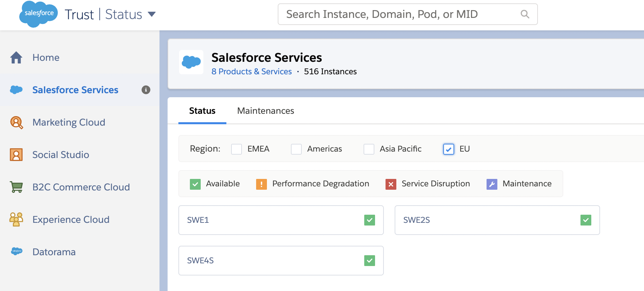
Task: Click the Experience Cloud people icon
Action: click(x=16, y=219)
